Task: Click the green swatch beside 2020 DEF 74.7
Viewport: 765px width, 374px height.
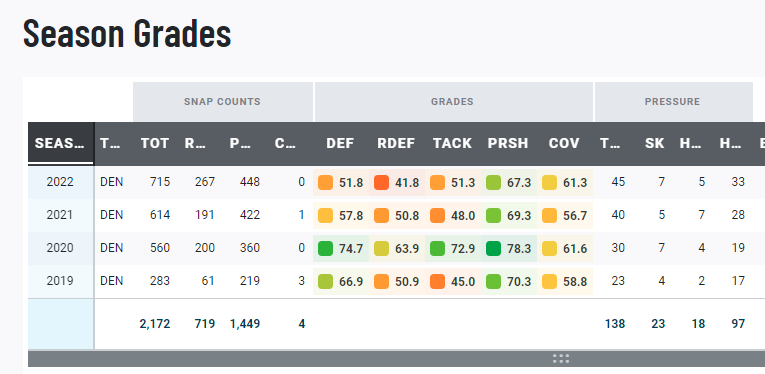Action: tap(325, 249)
